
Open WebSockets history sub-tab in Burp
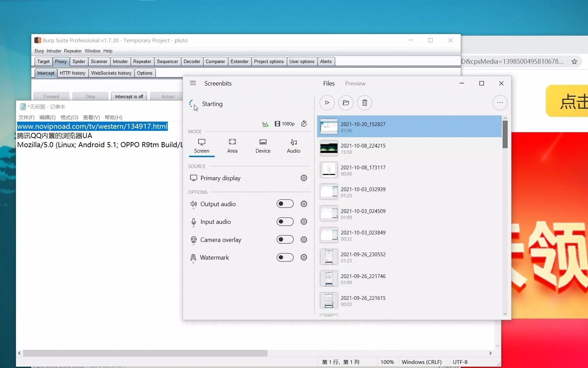(x=111, y=73)
